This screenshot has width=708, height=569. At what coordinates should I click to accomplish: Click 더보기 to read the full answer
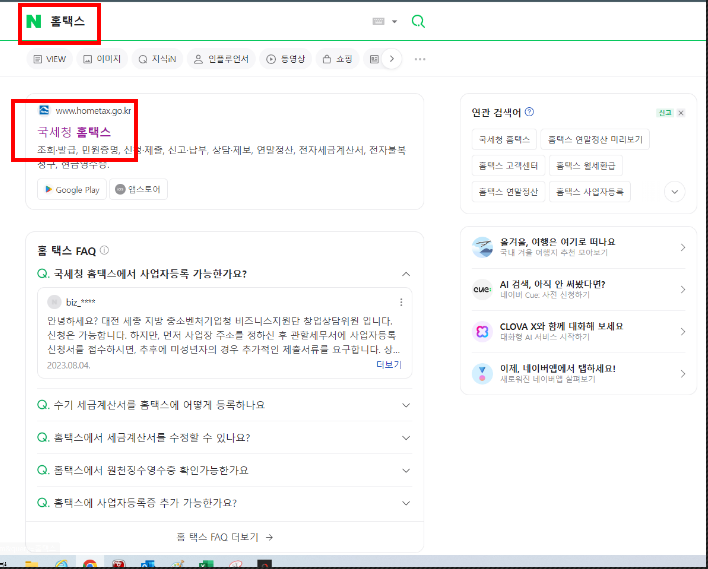[x=389, y=364]
